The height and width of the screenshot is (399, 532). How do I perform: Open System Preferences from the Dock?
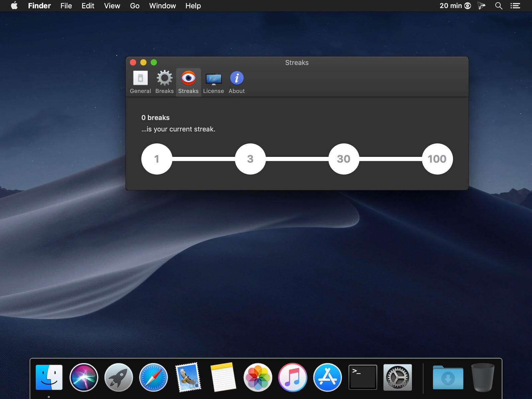pos(397,377)
